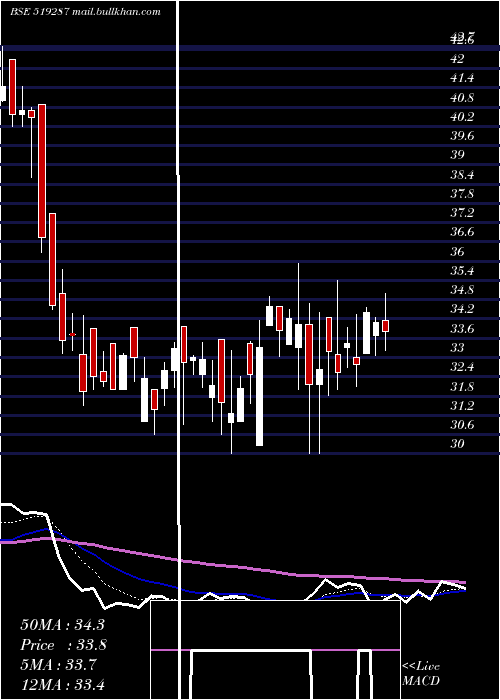Click the 40.2 price axis label
This screenshot has height=700, width=500.
(462, 117)
